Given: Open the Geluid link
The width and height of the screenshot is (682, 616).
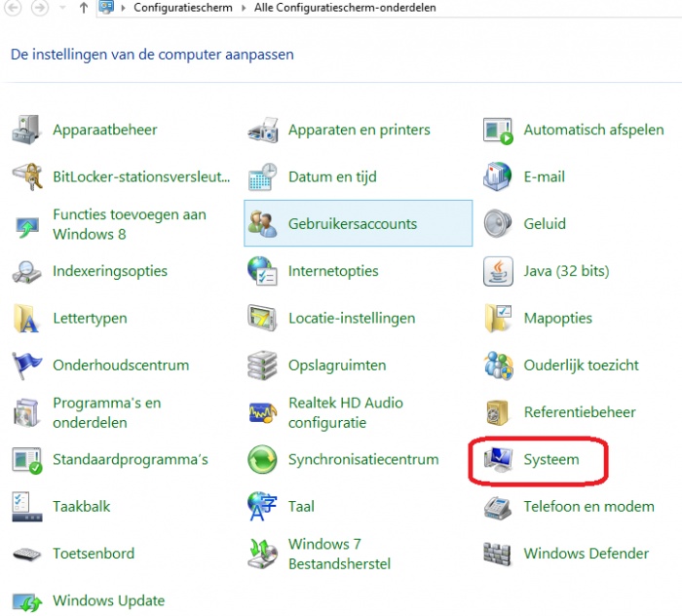Looking at the screenshot, I should pos(545,223).
